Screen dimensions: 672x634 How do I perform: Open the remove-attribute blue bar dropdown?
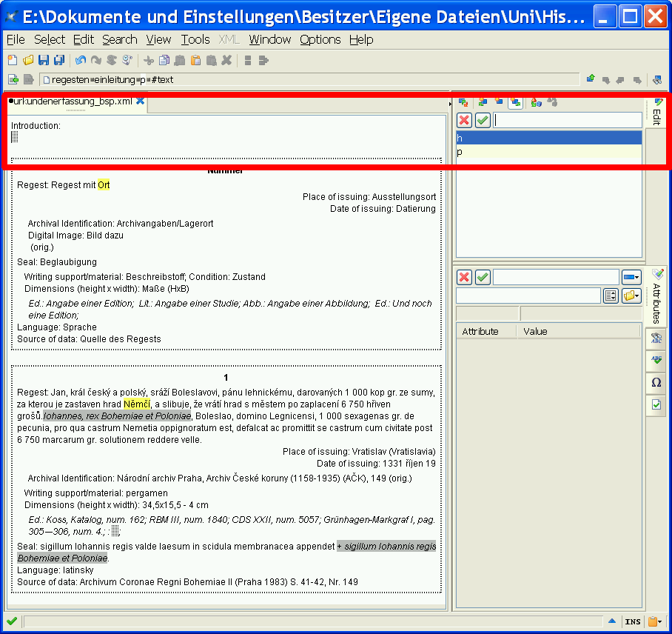(631, 277)
